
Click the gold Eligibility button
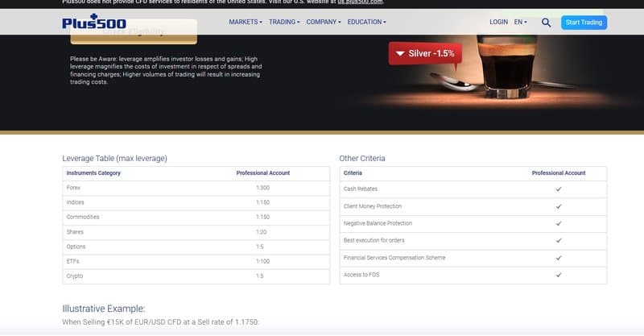133,33
